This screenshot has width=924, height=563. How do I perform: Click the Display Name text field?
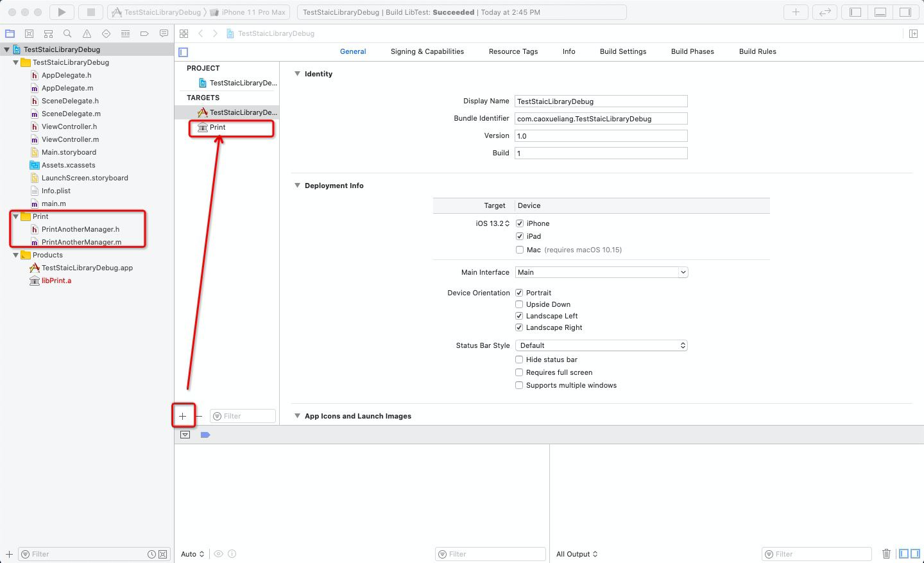tap(601, 101)
